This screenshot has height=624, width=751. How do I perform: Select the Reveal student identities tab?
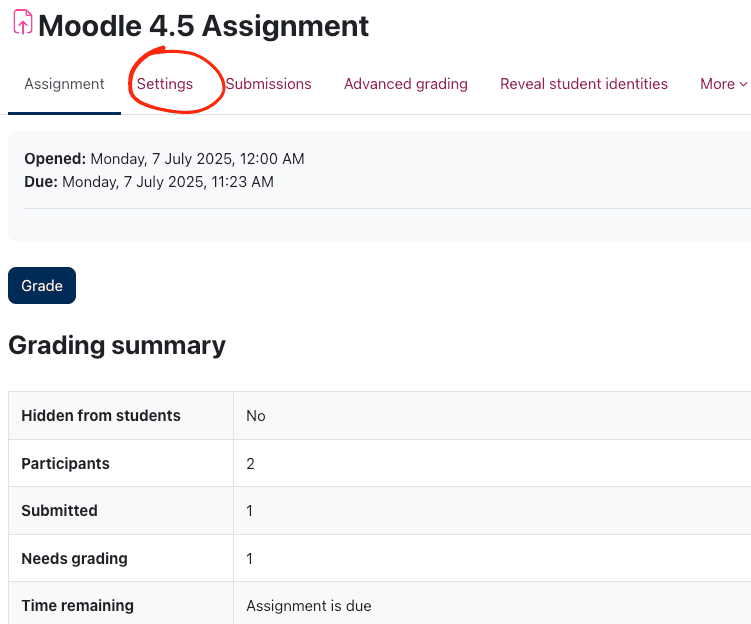coord(583,84)
